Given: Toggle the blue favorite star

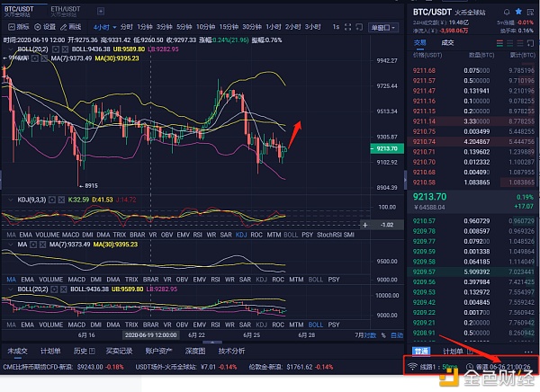Looking at the screenshot, I should [x=518, y=12].
